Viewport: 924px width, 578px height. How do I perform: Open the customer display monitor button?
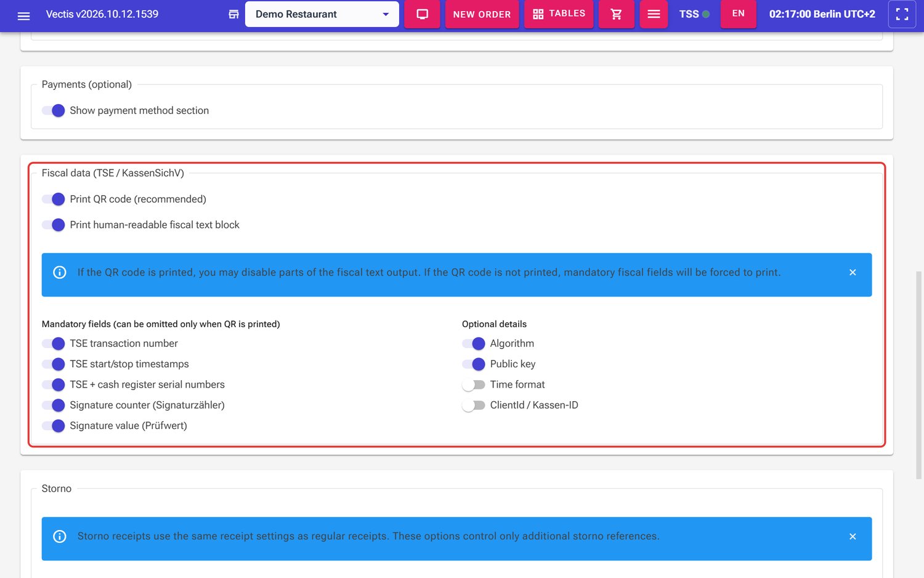click(422, 14)
